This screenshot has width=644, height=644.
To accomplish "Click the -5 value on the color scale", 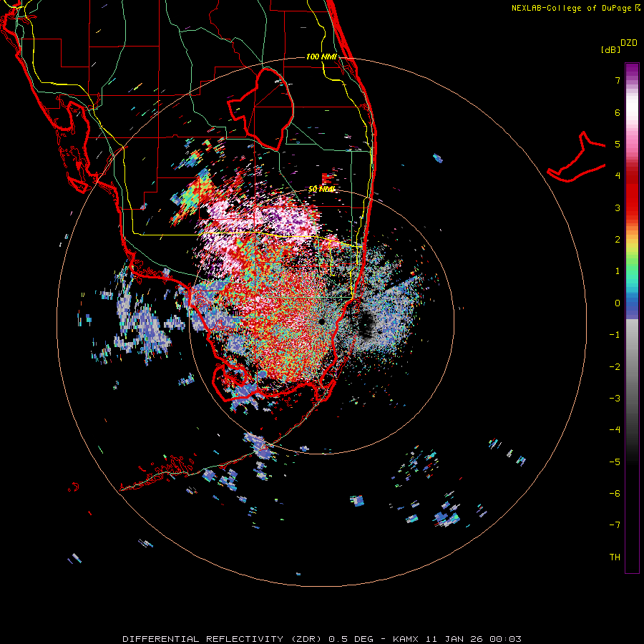I will coord(615,462).
